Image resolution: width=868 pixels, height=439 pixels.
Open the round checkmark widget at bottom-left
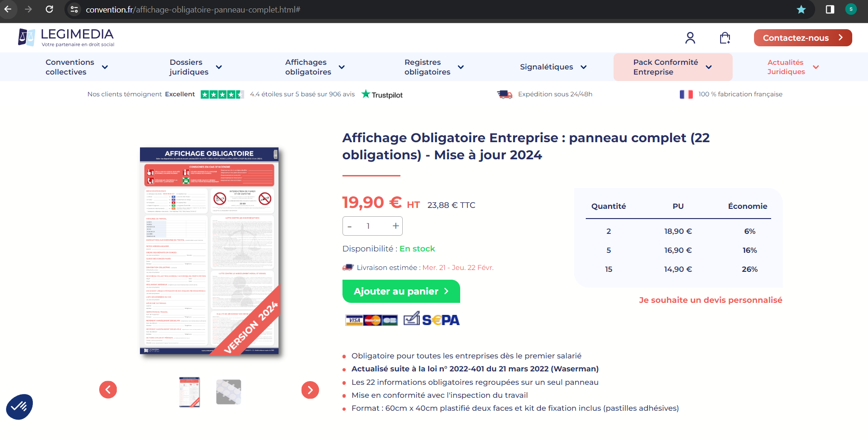(19, 407)
